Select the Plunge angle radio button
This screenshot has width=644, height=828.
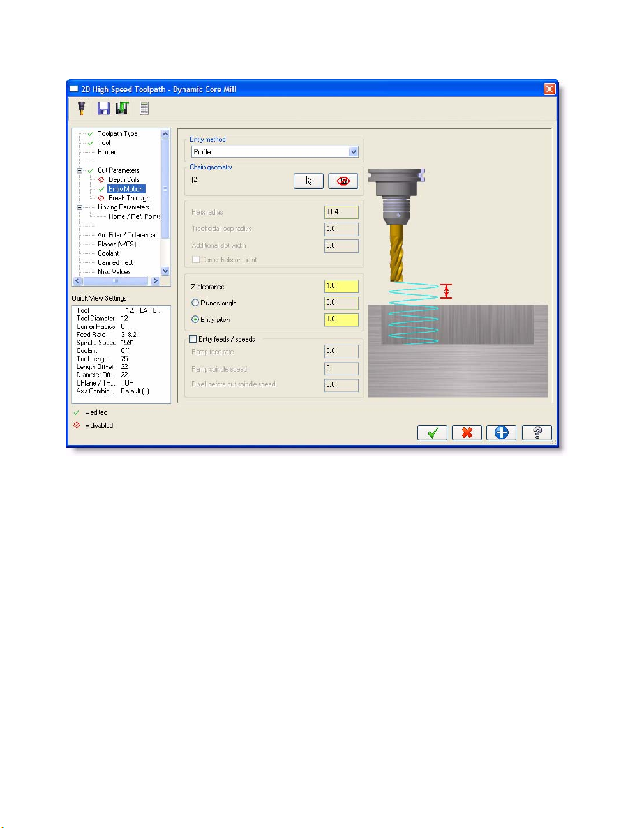[x=195, y=303]
